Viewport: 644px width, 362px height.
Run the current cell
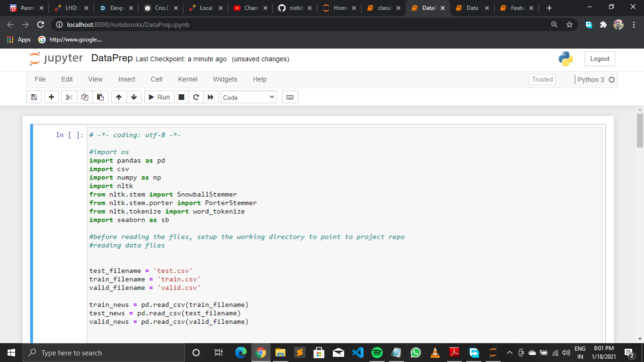(159, 97)
